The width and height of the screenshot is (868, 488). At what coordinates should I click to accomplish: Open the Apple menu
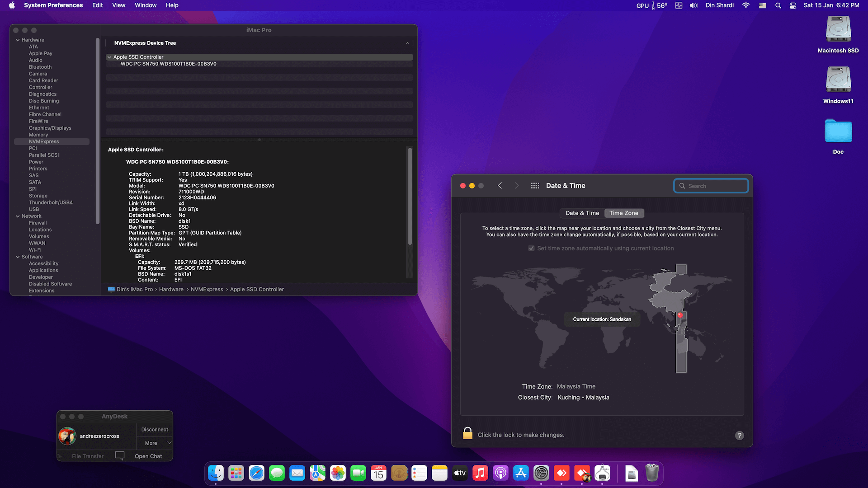point(12,5)
